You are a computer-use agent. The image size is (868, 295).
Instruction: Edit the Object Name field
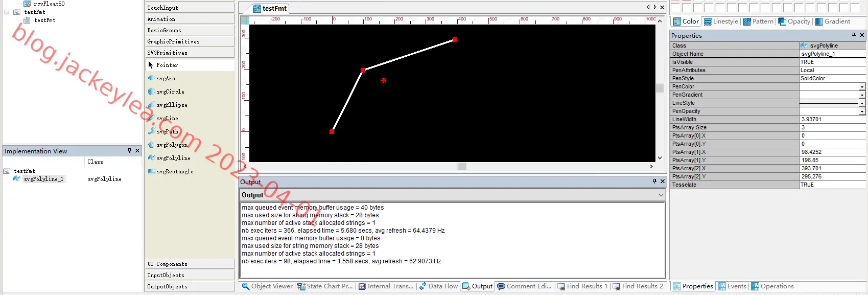[832, 54]
